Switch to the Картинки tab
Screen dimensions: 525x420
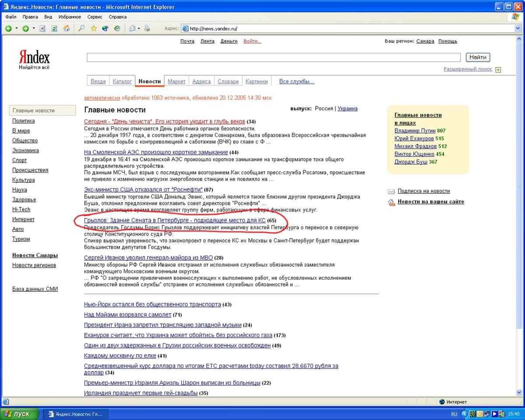click(x=256, y=81)
